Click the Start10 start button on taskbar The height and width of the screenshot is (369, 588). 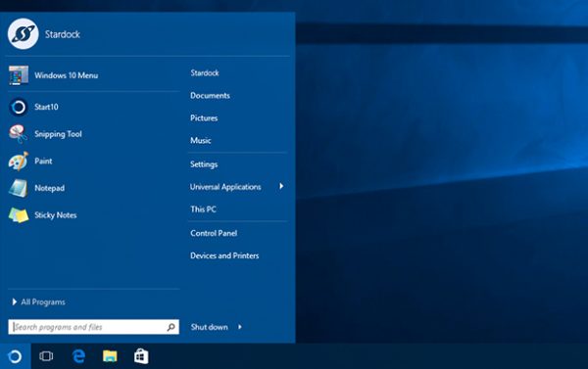(x=15, y=356)
